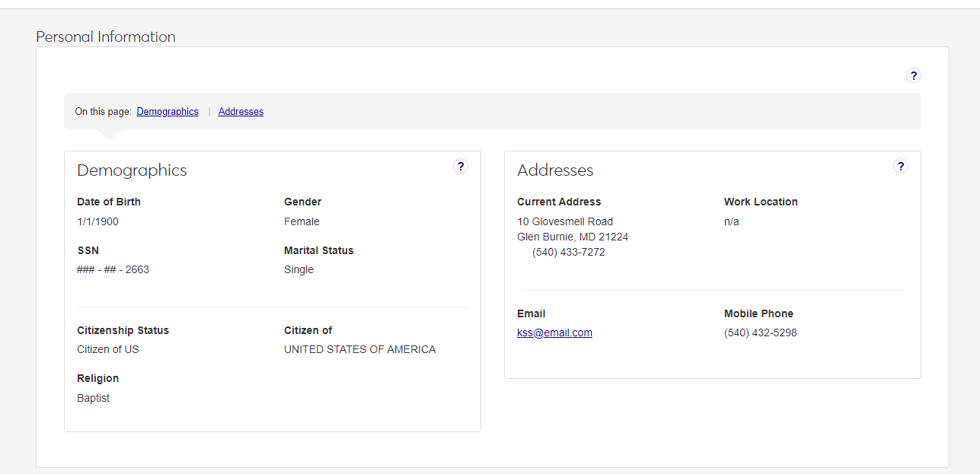Click the Addresses panel heading
The width and height of the screenshot is (980, 474).
click(x=555, y=170)
